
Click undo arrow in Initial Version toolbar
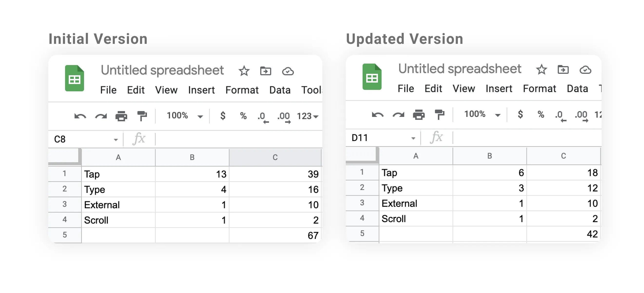pos(80,116)
